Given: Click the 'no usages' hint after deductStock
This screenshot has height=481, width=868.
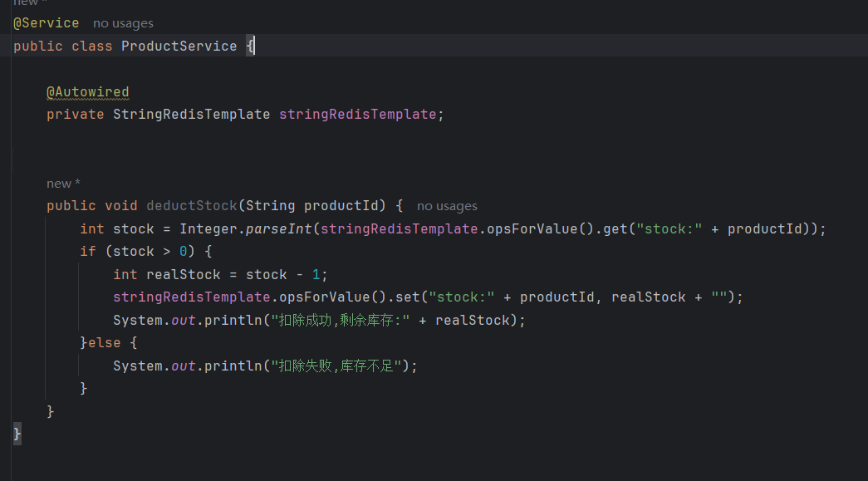Looking at the screenshot, I should [x=447, y=206].
